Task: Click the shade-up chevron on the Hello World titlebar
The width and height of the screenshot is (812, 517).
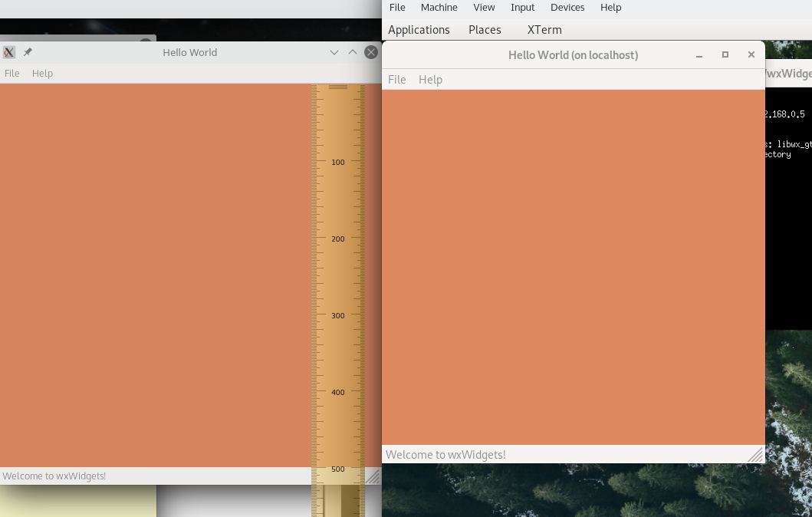Action: [352, 52]
